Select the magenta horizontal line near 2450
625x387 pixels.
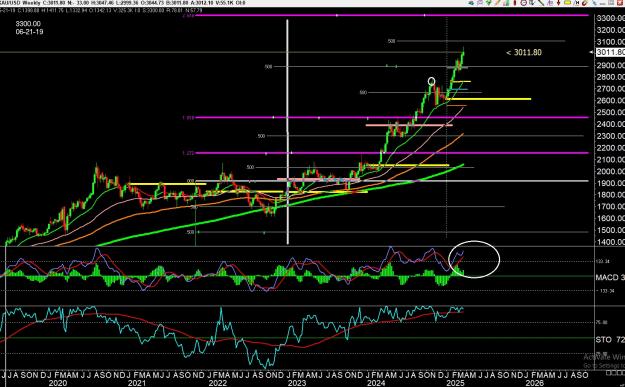(x=391, y=117)
